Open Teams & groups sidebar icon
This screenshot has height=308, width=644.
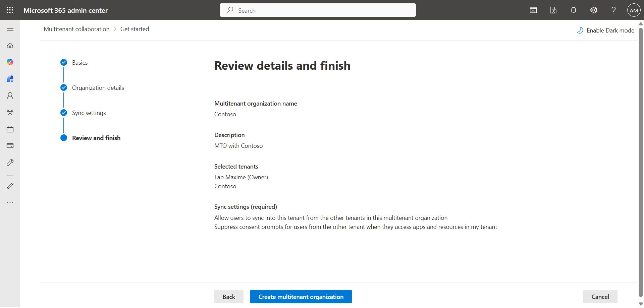pyautogui.click(x=10, y=112)
